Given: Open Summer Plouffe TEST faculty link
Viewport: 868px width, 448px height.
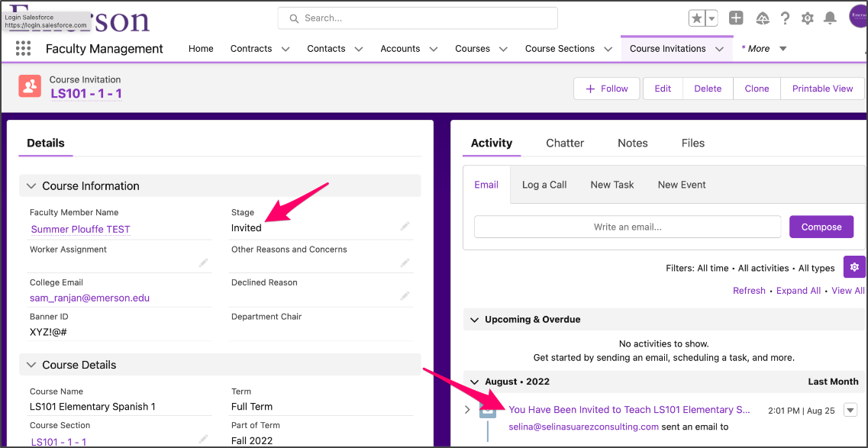Looking at the screenshot, I should click(x=81, y=229).
